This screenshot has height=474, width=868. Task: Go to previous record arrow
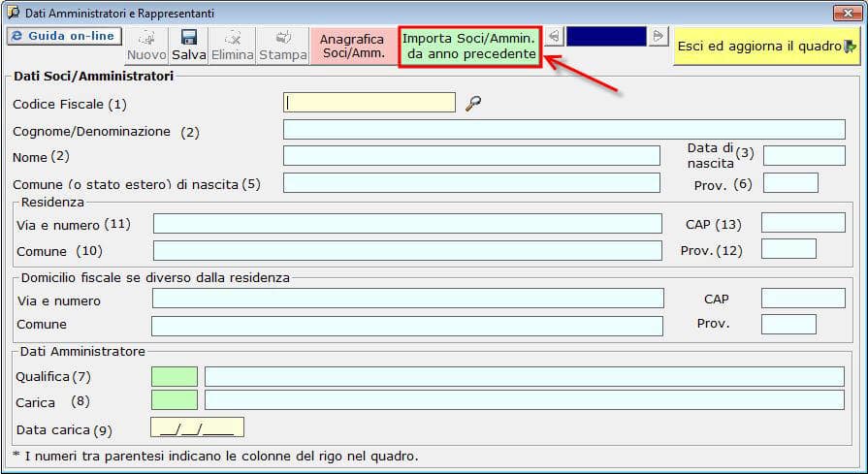tap(553, 37)
